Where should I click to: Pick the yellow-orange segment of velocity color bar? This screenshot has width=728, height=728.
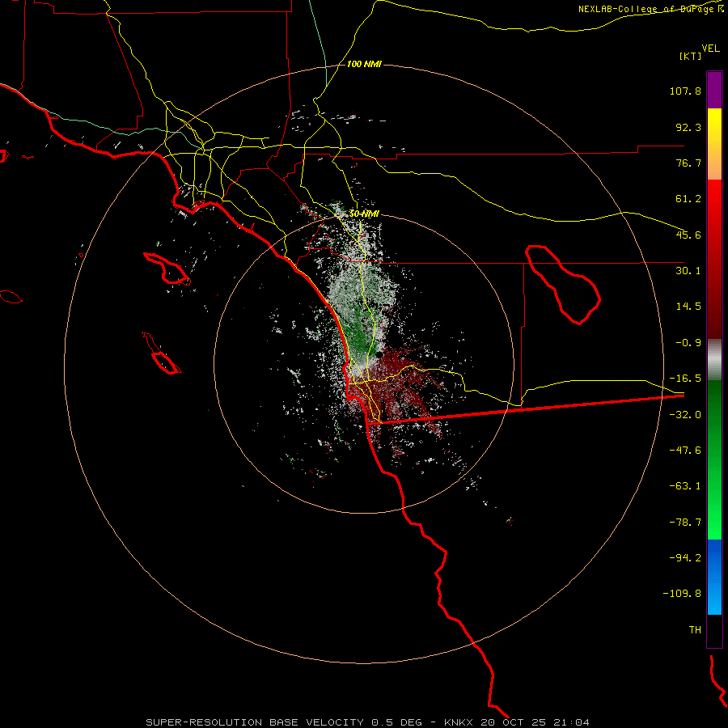click(x=714, y=144)
